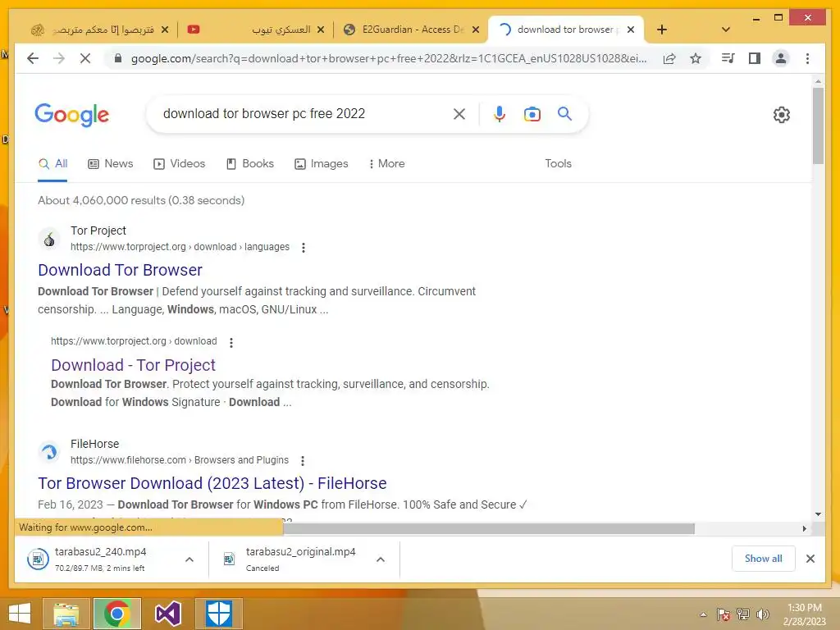
Task: Submit the search with the magnifier icon
Action: [x=564, y=113]
